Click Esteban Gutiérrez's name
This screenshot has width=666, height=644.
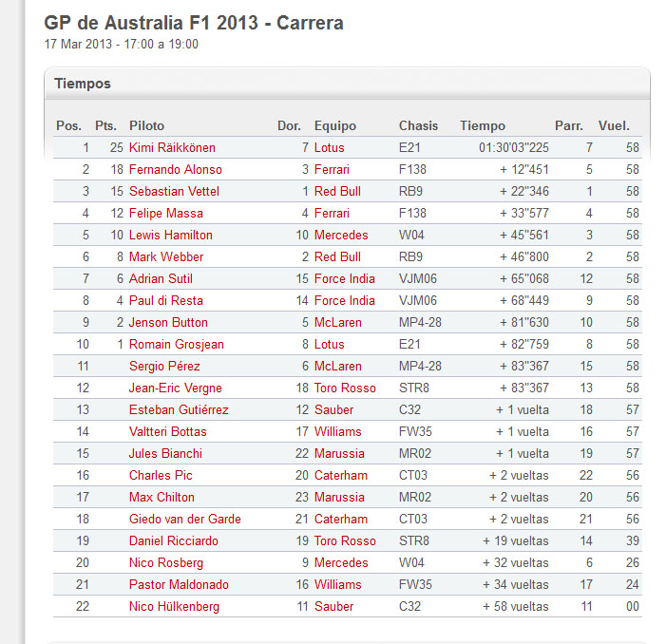[179, 410]
